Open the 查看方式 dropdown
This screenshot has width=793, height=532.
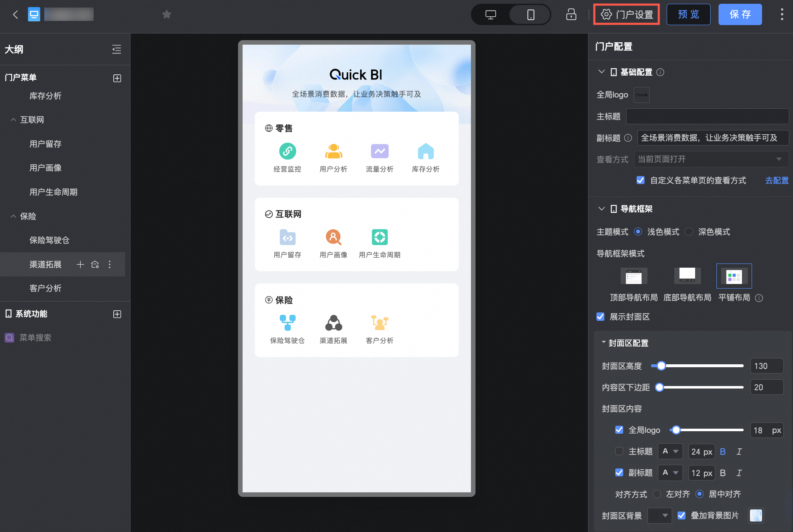(x=711, y=159)
